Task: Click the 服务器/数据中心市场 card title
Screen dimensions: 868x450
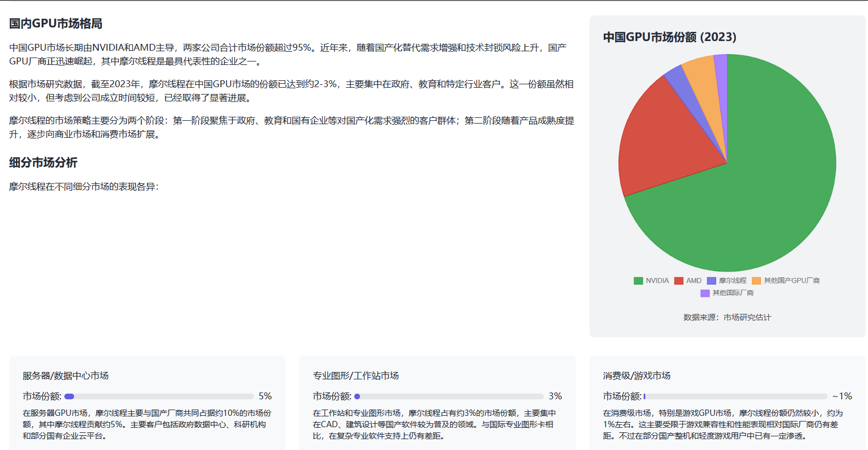Action: click(x=65, y=375)
